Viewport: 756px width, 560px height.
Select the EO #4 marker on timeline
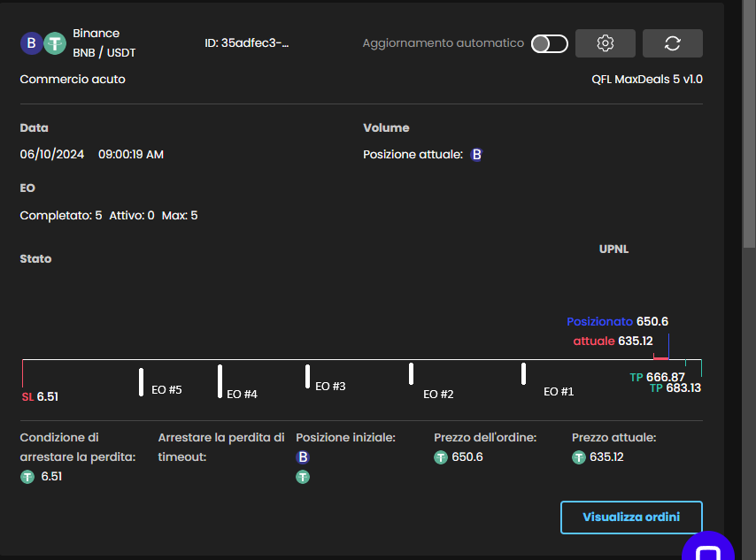point(220,381)
